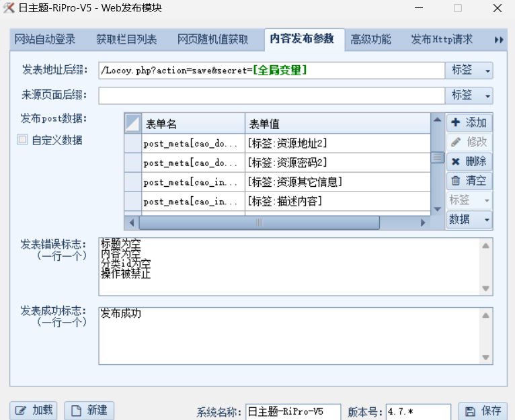
Task: Open the 高级功能 tab
Action: tap(370, 40)
